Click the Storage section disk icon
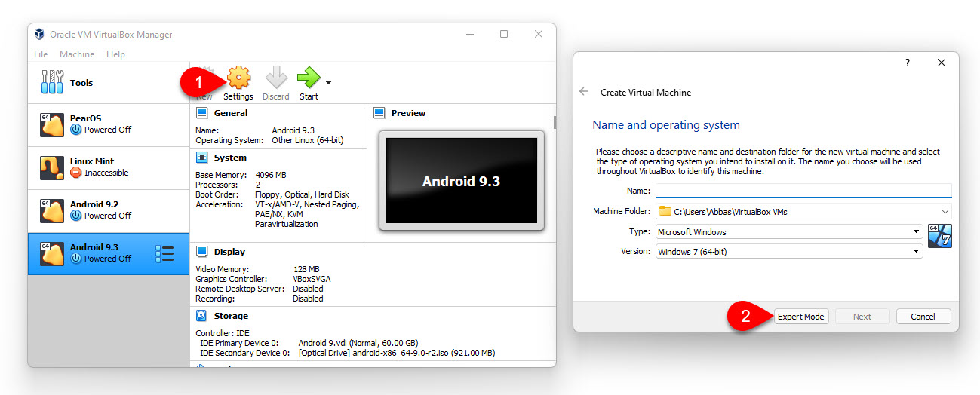Image resolution: width=980 pixels, height=395 pixels. (201, 316)
